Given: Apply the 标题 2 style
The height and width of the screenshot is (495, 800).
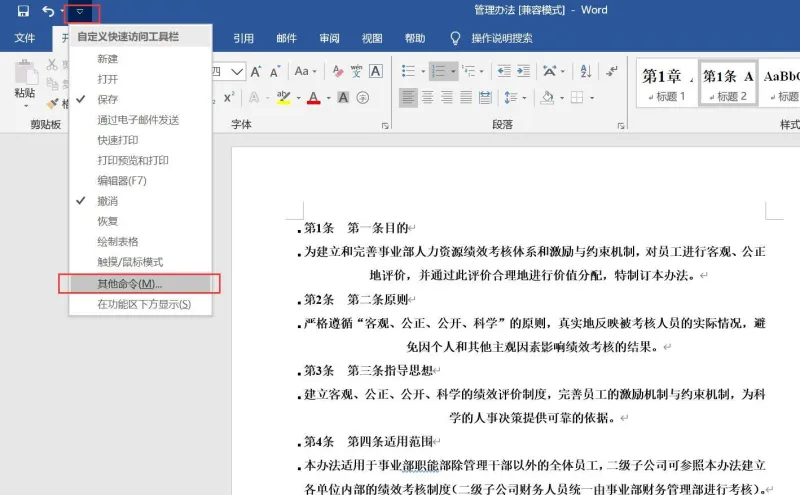Looking at the screenshot, I should pos(728,83).
